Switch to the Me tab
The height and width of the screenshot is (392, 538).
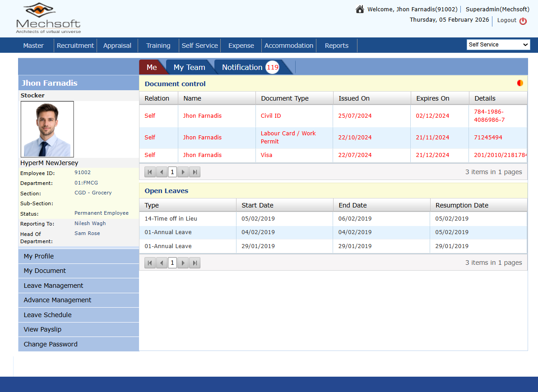[x=152, y=67]
